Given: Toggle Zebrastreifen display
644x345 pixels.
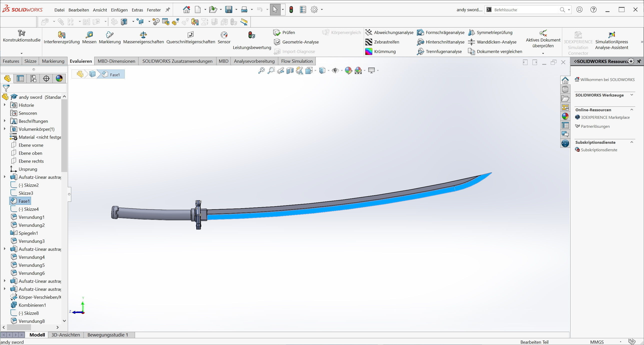Looking at the screenshot, I should tap(382, 42).
